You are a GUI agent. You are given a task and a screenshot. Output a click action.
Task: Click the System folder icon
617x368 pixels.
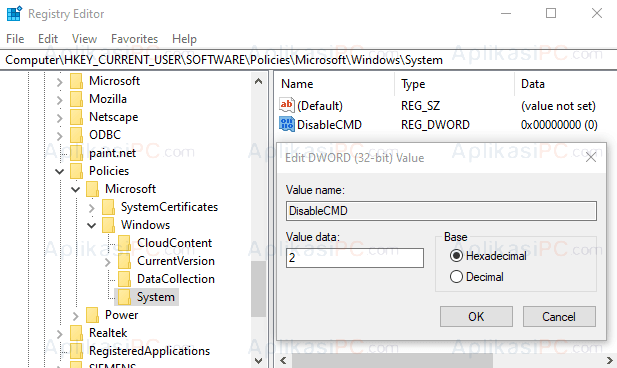click(x=124, y=297)
